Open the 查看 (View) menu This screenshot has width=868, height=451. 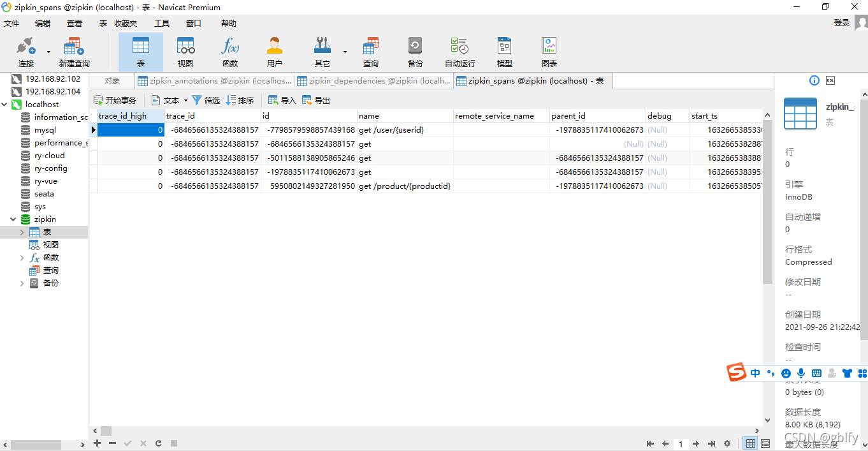click(75, 24)
